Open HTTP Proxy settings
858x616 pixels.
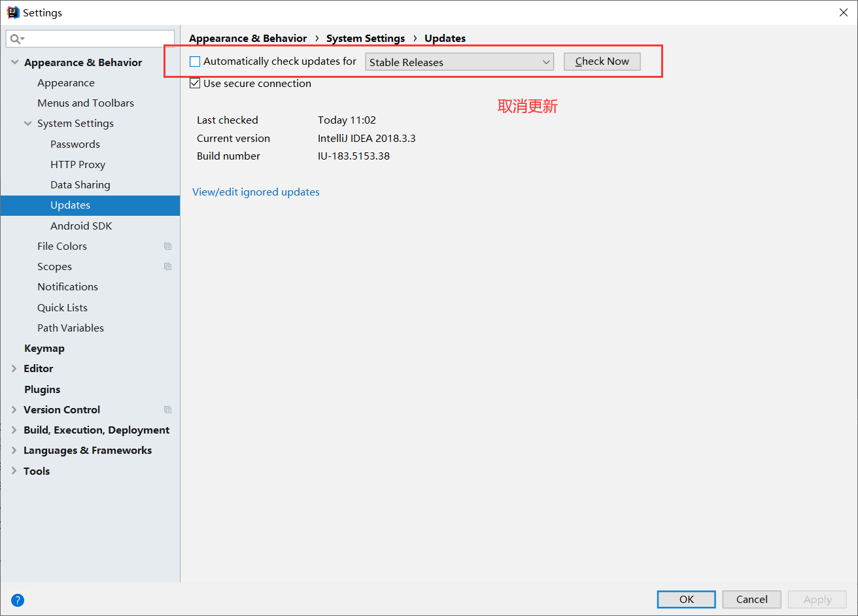click(x=78, y=165)
